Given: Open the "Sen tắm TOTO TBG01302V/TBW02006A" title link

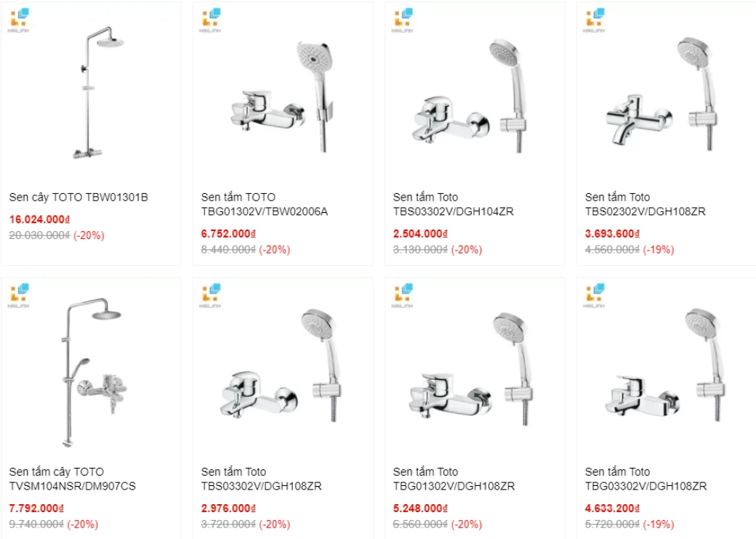Looking at the screenshot, I should point(264,204).
